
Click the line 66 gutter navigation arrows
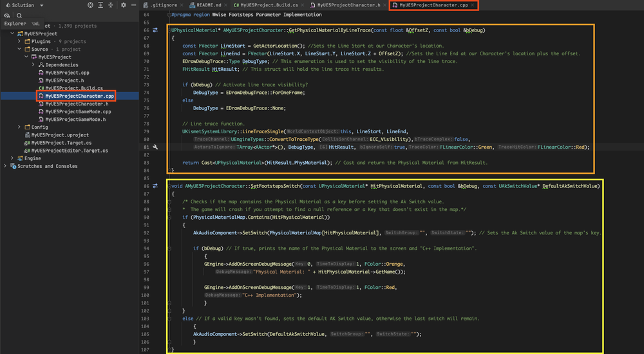155,30
